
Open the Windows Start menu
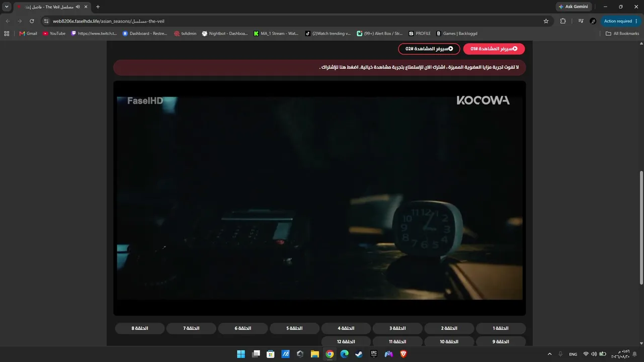coord(241,354)
